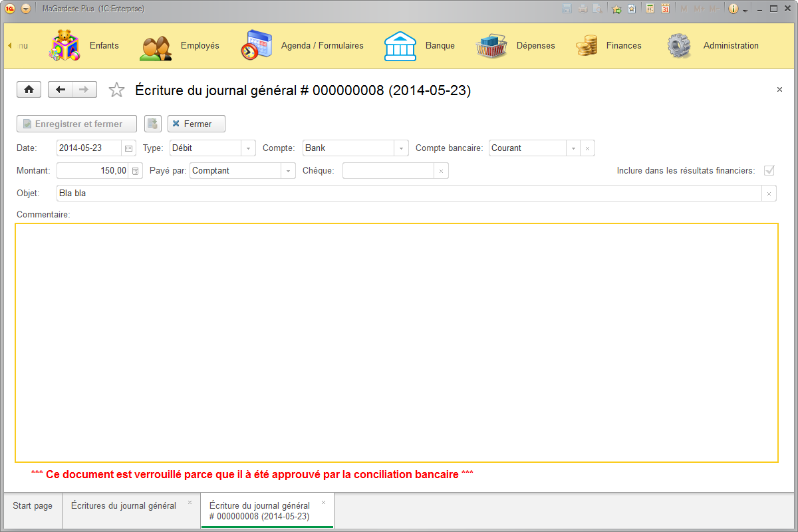This screenshot has width=798, height=532.
Task: Switch to the Start page tab
Action: click(x=31, y=505)
